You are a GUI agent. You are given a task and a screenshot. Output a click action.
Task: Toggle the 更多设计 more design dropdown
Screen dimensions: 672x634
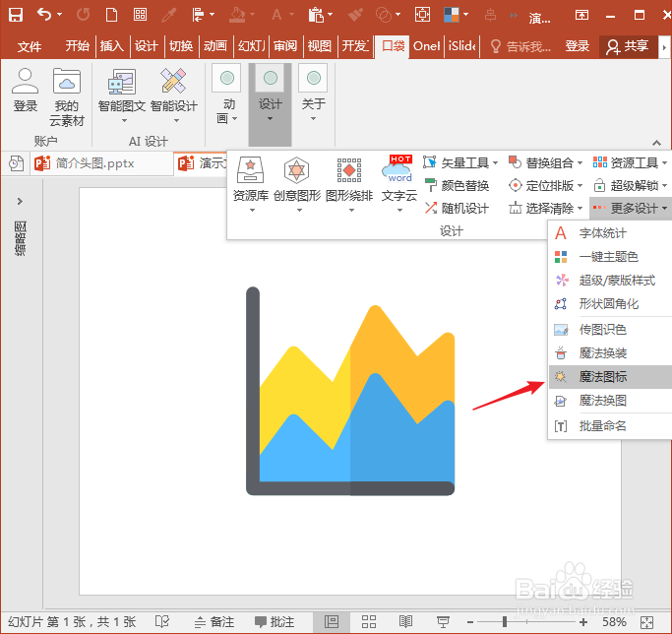(x=630, y=209)
